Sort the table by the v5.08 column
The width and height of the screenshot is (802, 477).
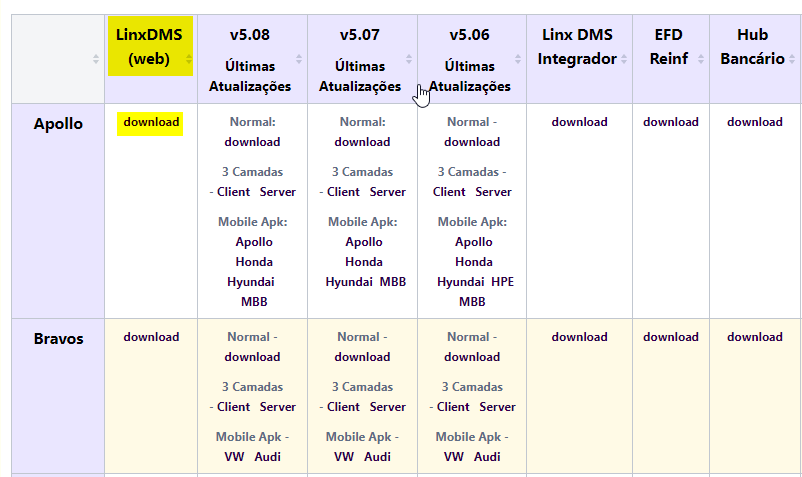pyautogui.click(x=299, y=59)
